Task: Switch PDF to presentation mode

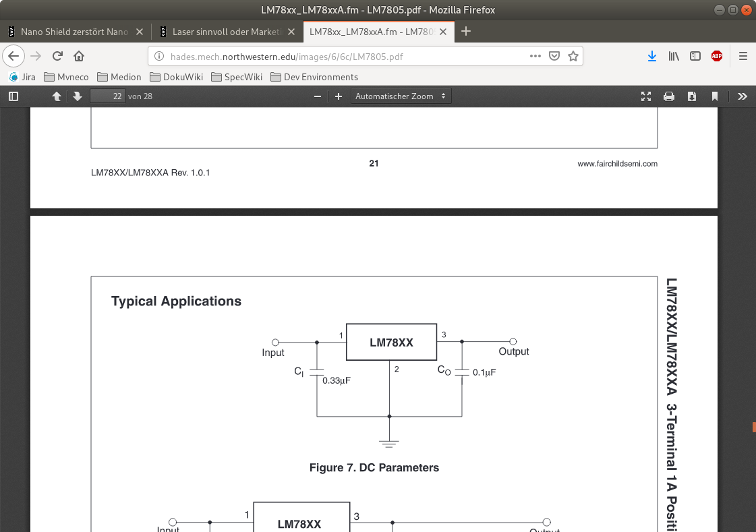Action: click(646, 96)
